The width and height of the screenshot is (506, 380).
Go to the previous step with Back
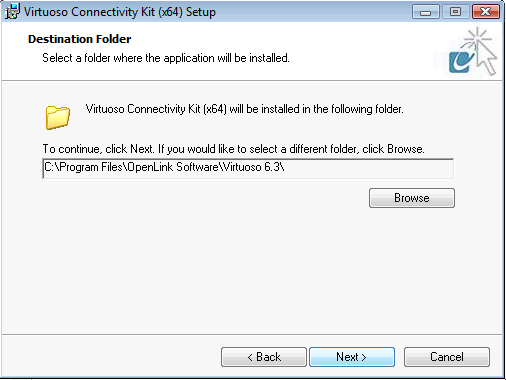pyautogui.click(x=264, y=357)
